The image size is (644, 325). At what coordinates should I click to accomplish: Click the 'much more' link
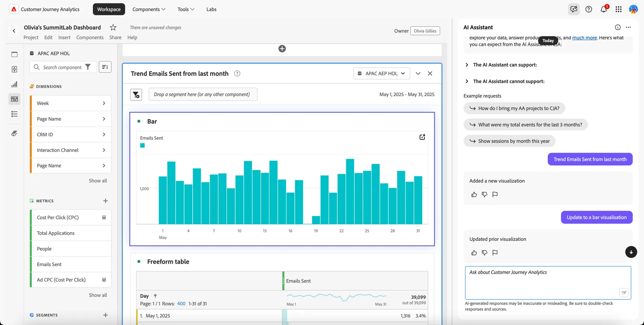point(584,38)
